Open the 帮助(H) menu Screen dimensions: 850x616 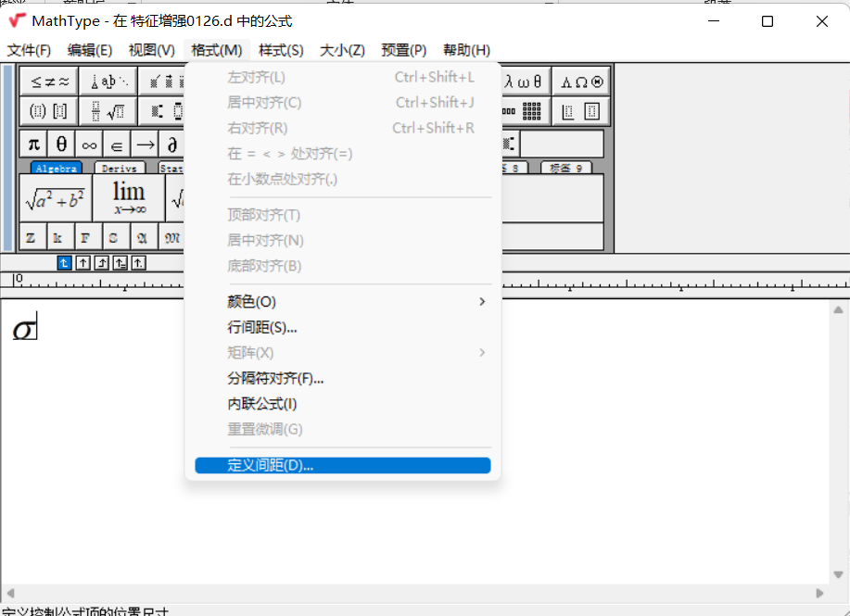(467, 50)
